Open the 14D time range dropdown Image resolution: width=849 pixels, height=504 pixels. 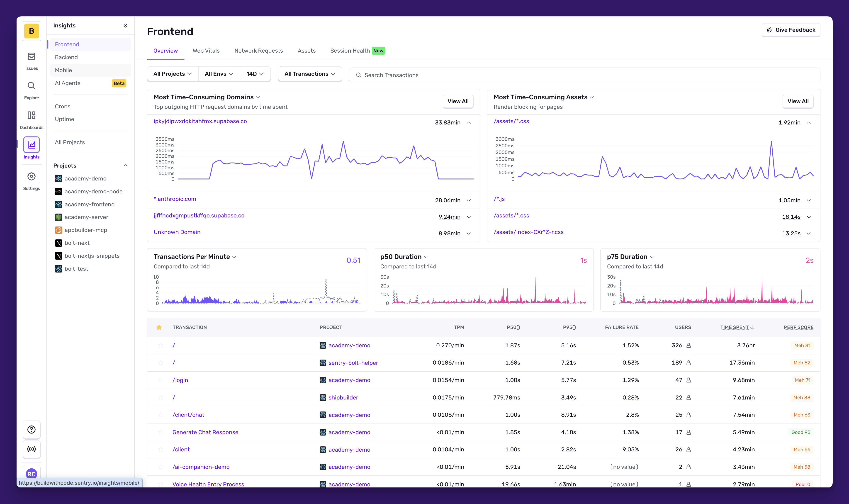[255, 74]
